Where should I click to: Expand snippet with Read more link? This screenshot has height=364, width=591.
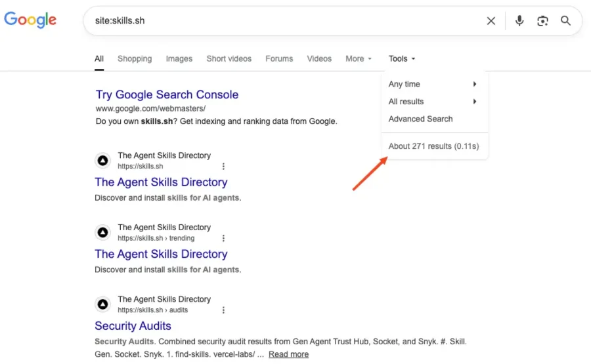pyautogui.click(x=288, y=354)
